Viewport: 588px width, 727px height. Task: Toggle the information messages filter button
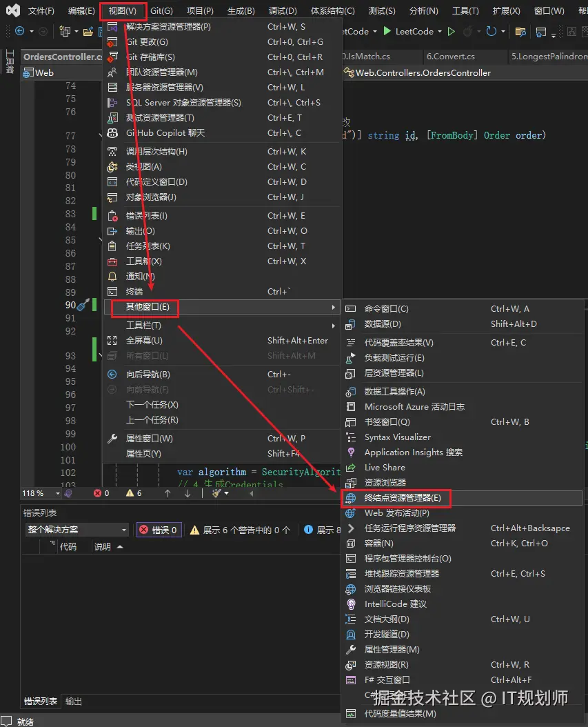[x=322, y=530]
